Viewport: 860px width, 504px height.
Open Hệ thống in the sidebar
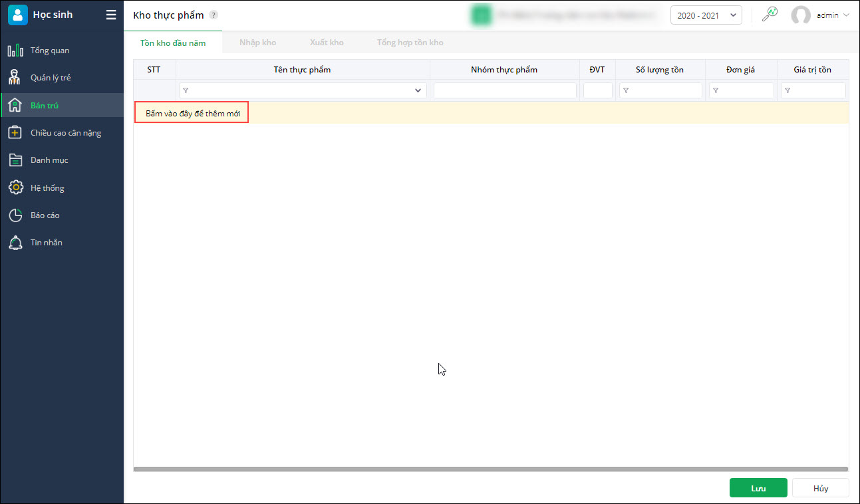pos(62,188)
